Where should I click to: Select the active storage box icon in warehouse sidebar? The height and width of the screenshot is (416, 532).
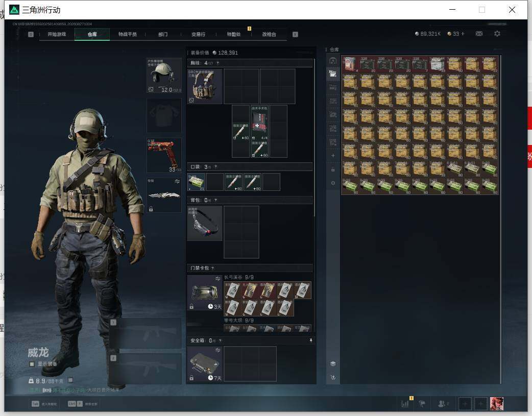coord(333,74)
